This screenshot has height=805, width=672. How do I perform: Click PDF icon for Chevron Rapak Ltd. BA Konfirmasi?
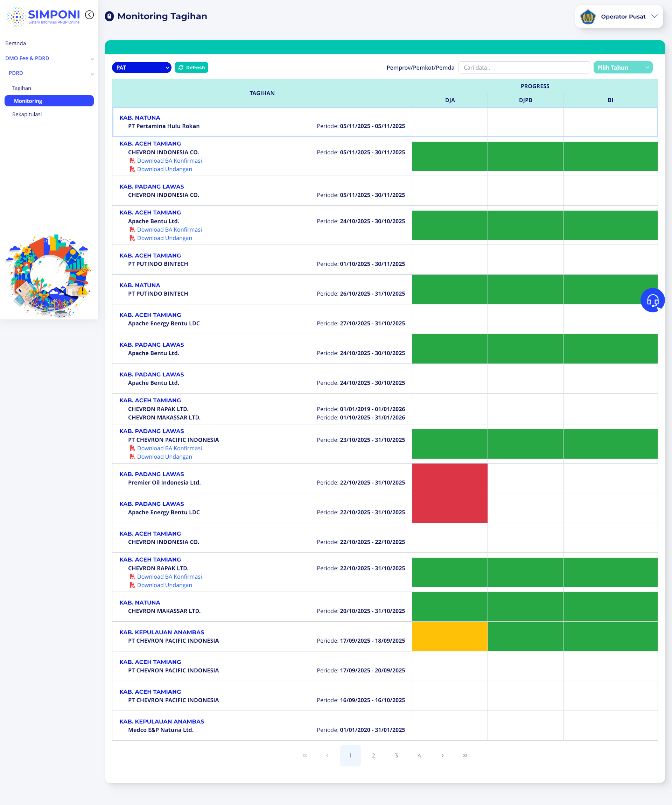[x=132, y=577]
